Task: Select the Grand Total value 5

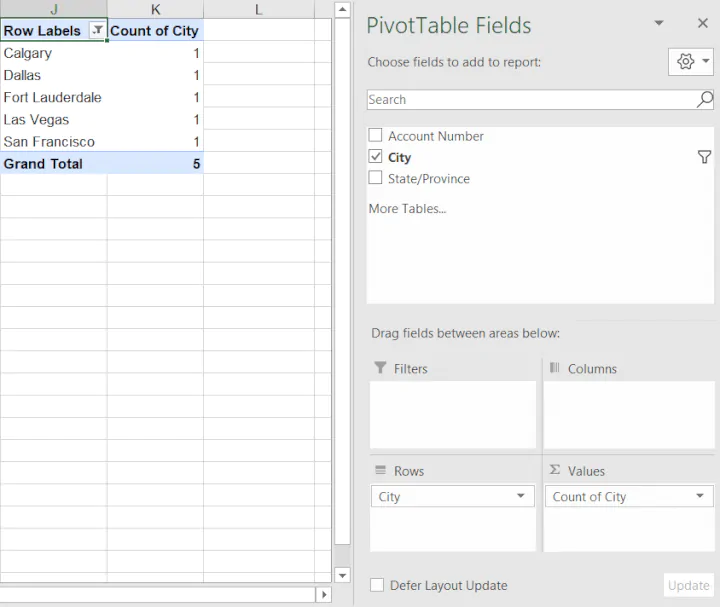Action: 155,163
